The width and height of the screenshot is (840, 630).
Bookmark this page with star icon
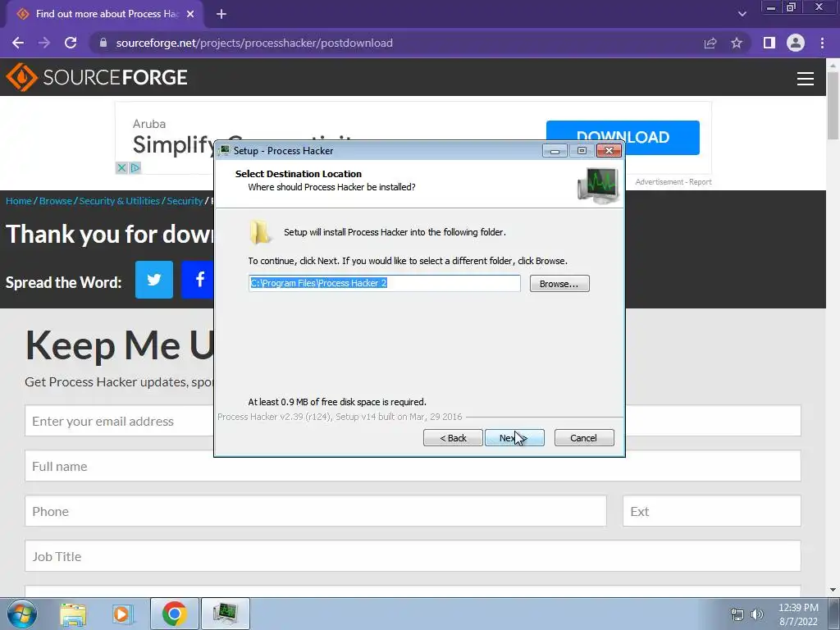click(737, 43)
